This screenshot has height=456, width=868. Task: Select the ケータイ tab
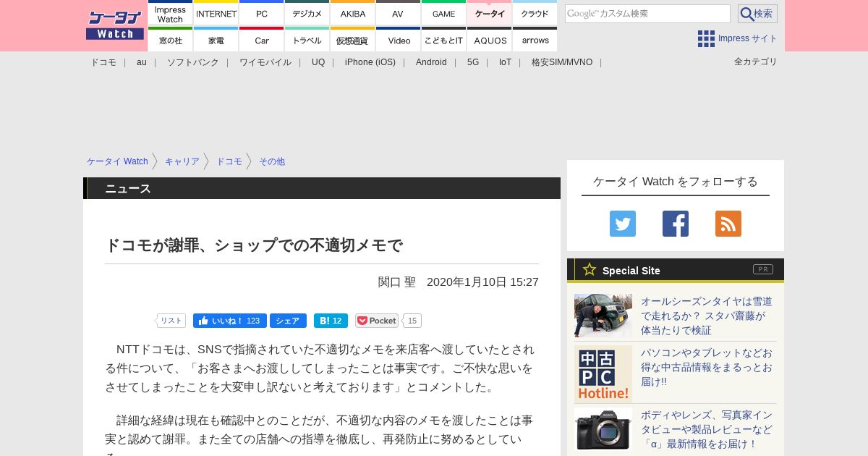point(490,14)
